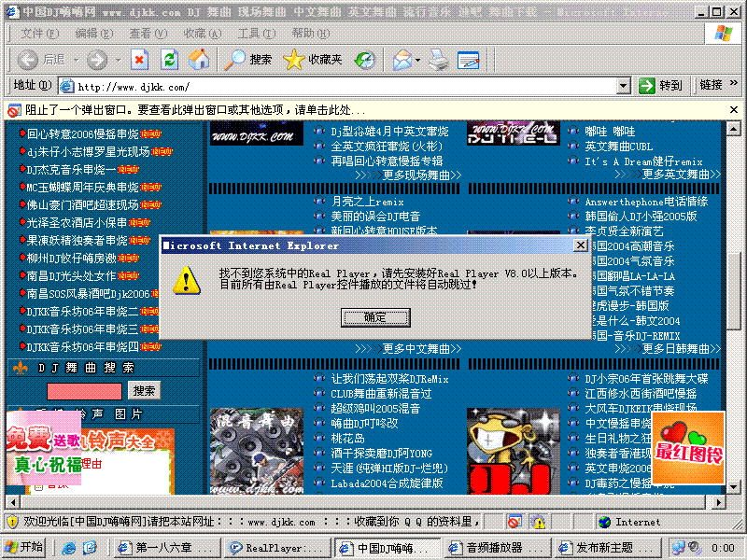747x560 pixels.
Task: Open 韩国偷人DJ小强2005版 link
Action: pos(641,217)
